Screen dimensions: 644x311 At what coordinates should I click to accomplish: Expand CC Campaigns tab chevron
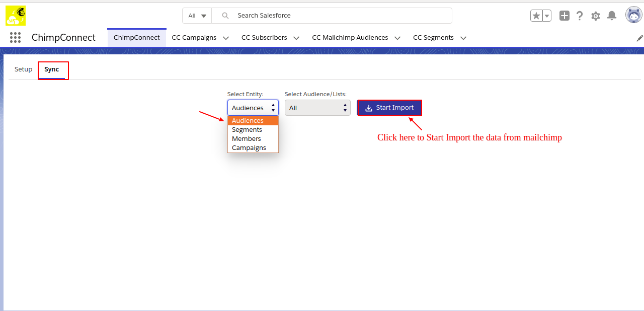(x=226, y=38)
